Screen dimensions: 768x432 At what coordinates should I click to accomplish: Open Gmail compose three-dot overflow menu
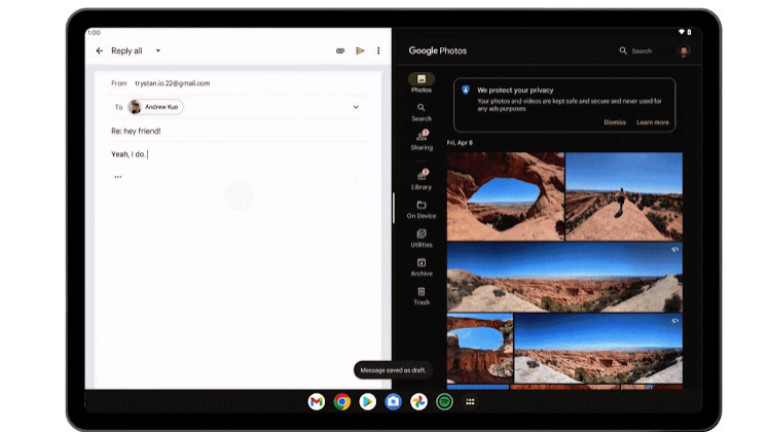(378, 51)
